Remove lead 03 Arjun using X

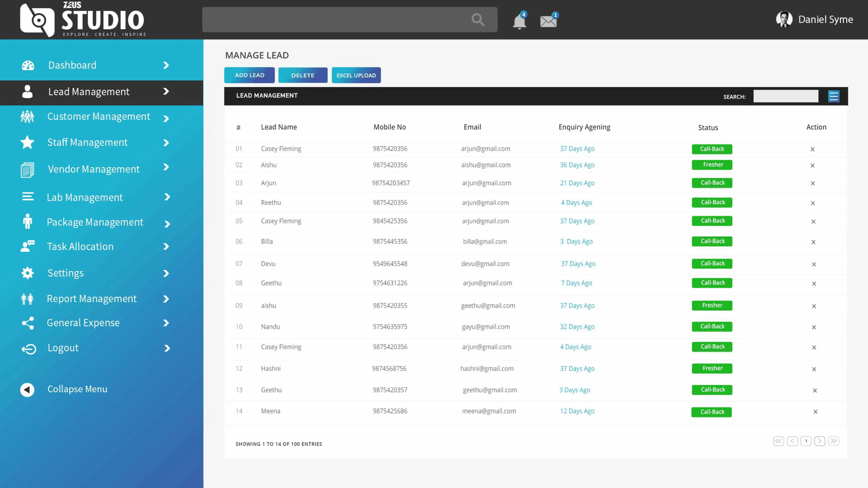coord(813,183)
